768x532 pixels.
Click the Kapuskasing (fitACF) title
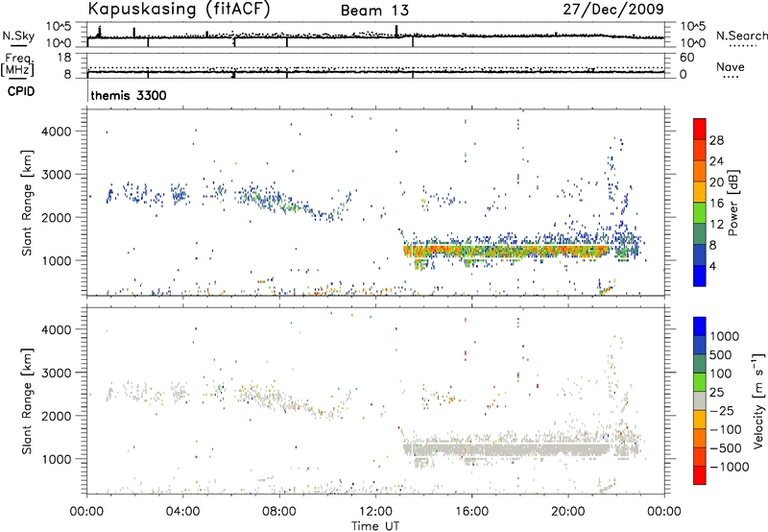coord(180,10)
